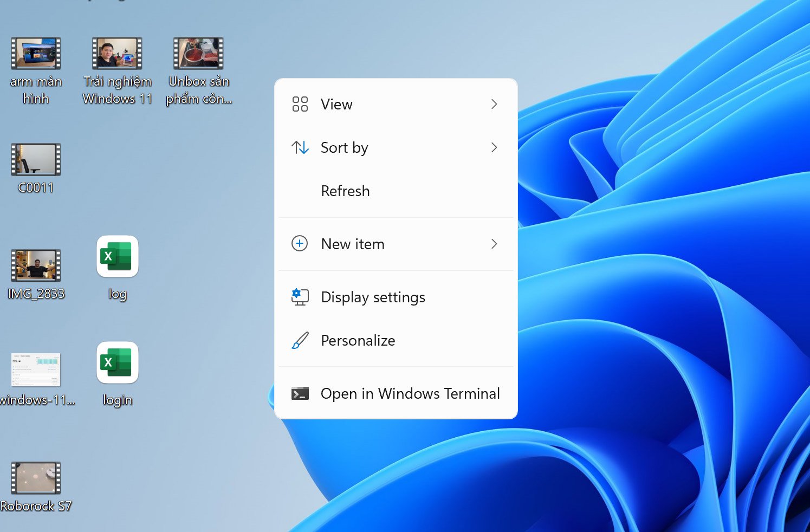Open the Trải nghiệm Windows 11 video

117,53
